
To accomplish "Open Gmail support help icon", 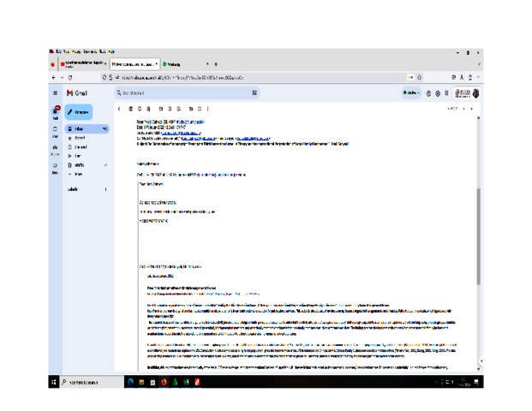I will 427,92.
